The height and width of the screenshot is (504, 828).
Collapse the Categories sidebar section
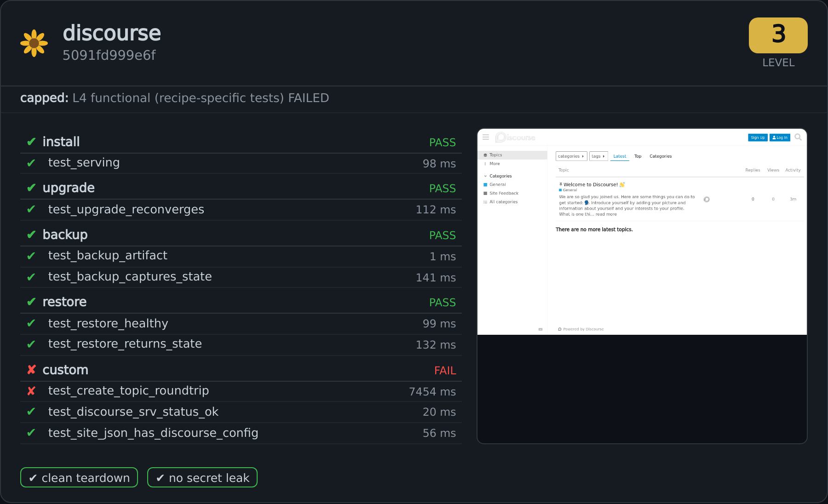click(498, 176)
